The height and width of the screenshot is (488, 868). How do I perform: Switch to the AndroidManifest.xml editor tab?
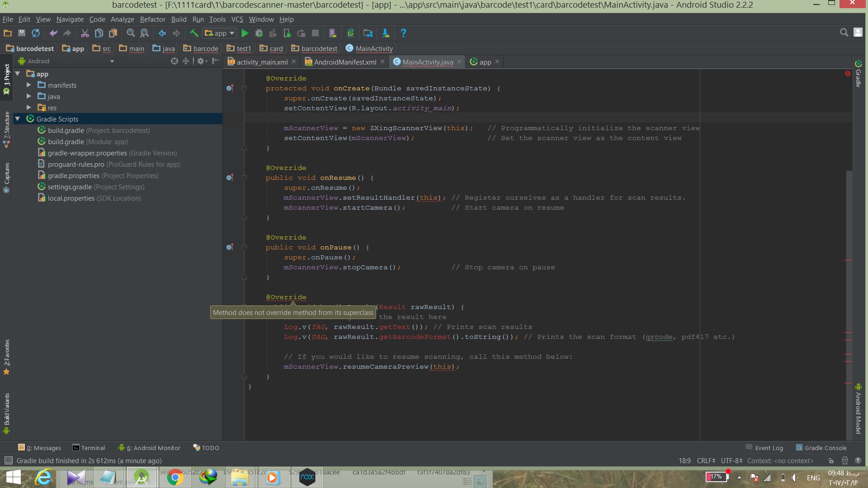point(344,62)
